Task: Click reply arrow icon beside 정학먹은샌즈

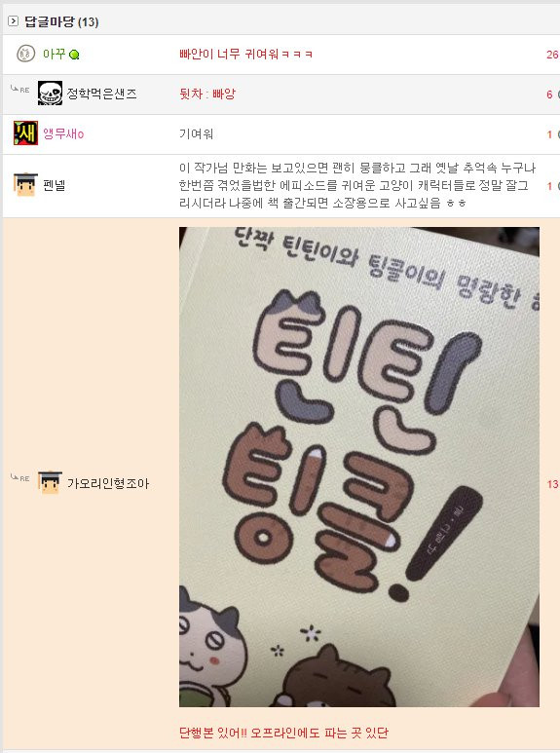Action: pyautogui.click(x=20, y=90)
